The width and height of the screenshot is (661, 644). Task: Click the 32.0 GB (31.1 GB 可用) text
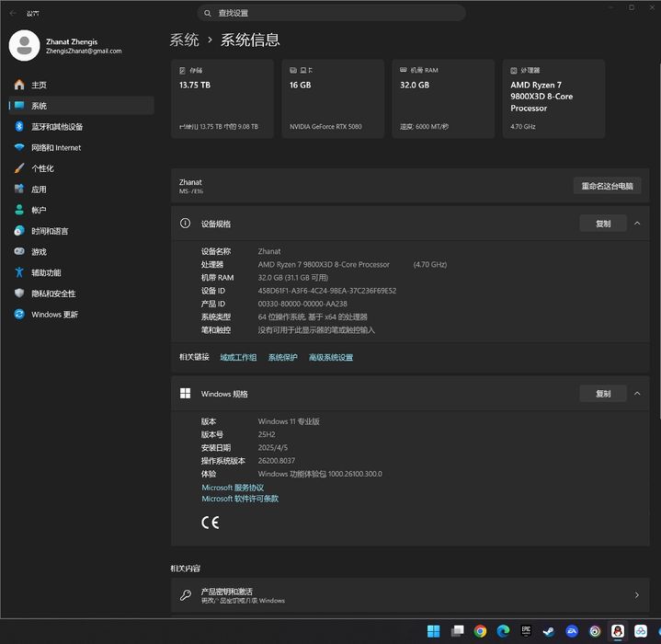293,278
